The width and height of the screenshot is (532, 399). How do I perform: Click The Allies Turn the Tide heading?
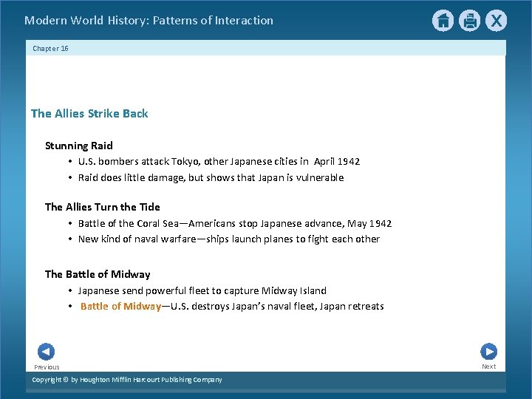103,207
